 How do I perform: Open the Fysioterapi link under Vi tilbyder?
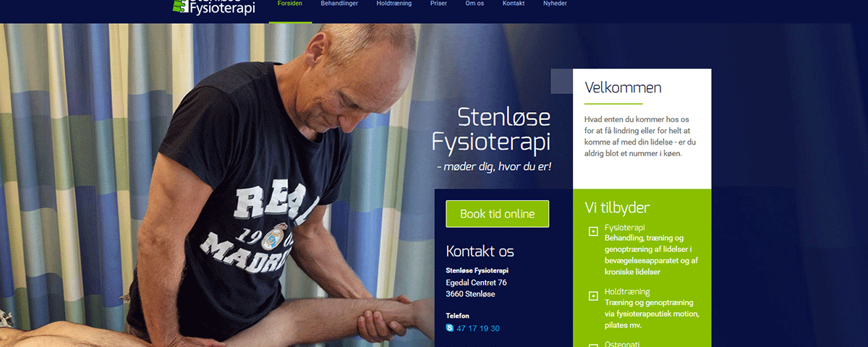click(625, 228)
